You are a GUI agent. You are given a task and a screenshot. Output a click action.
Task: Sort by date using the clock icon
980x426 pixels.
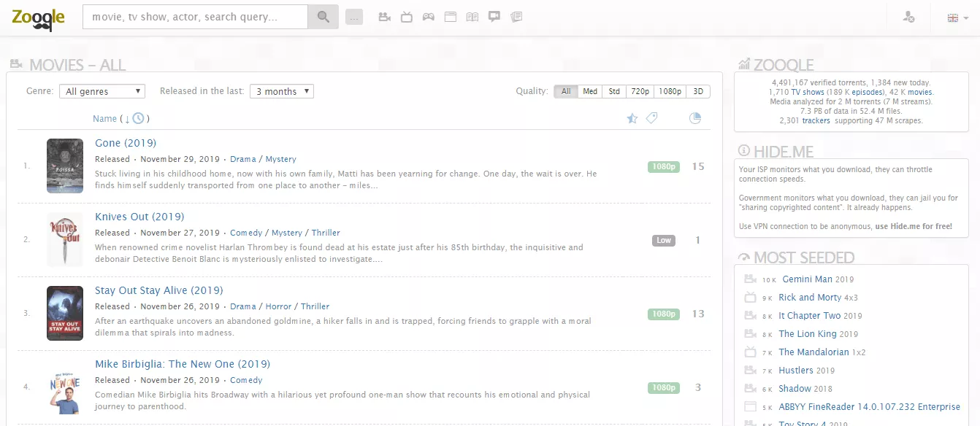(138, 118)
